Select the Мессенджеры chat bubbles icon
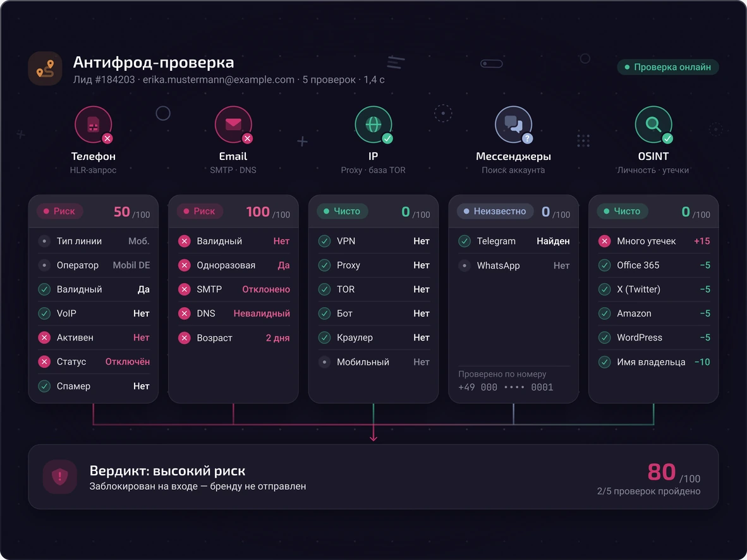The image size is (747, 560). [x=514, y=125]
